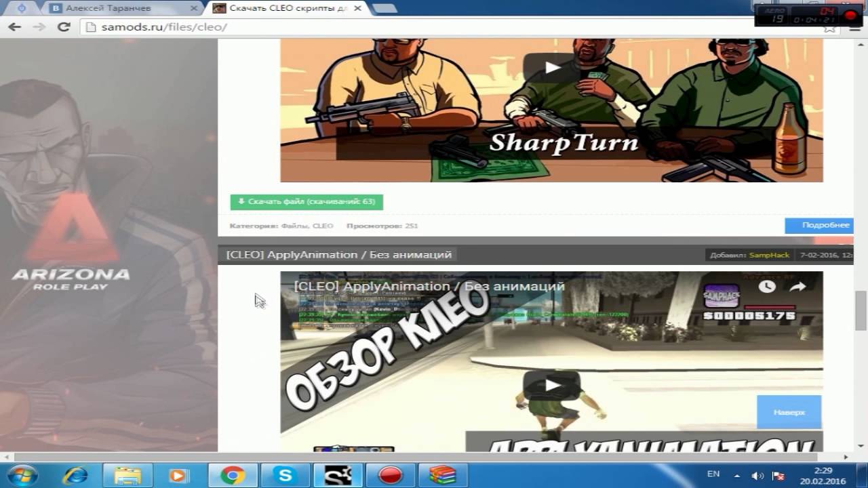Open the clock showing 2:29 20.02.2016
The image size is (868, 488).
tap(823, 475)
